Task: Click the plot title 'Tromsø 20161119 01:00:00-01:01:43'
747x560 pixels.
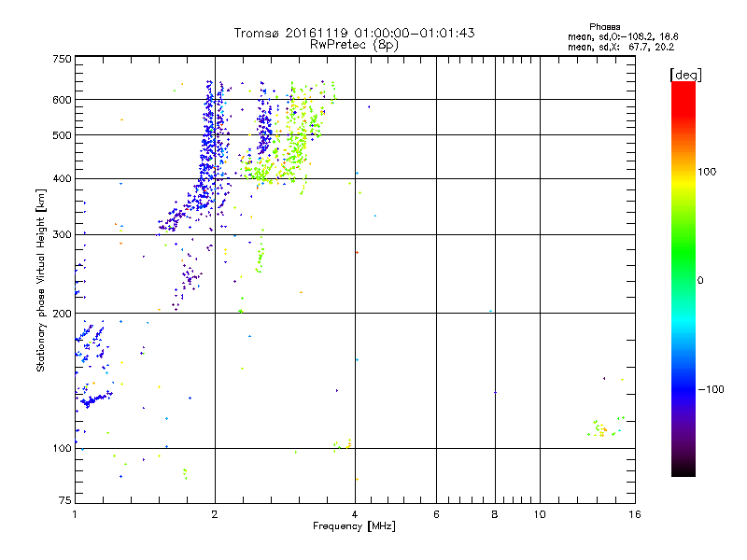Action: pos(354,33)
